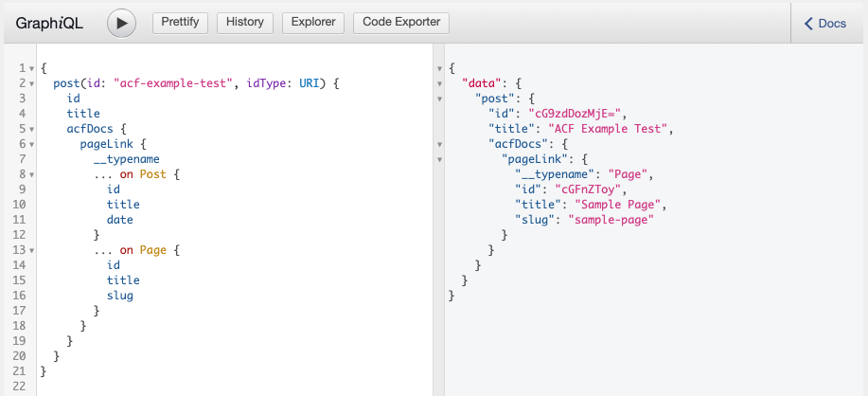
Task: Fold the "data" object in the results
Action: (x=439, y=84)
